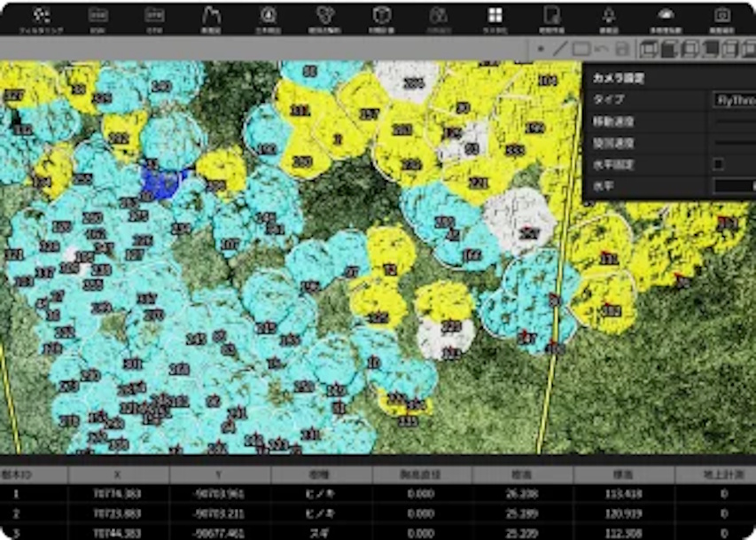The image size is (756, 540).
Task: Click the first 3D cube view icon
Action: click(648, 49)
